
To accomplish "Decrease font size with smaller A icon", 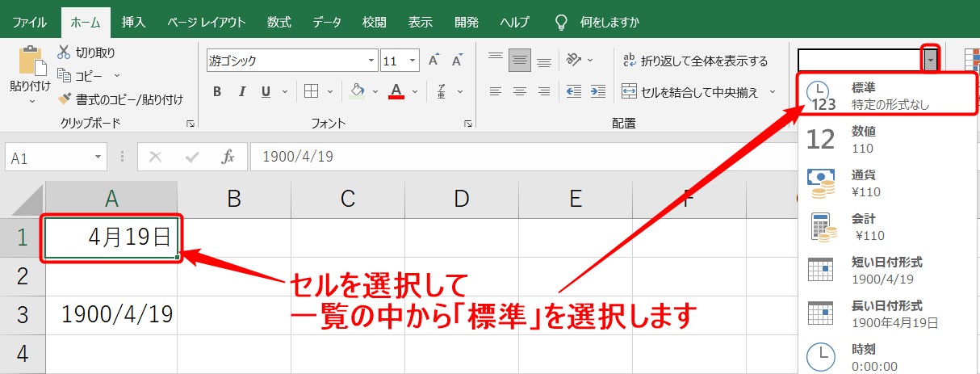I will (x=456, y=61).
